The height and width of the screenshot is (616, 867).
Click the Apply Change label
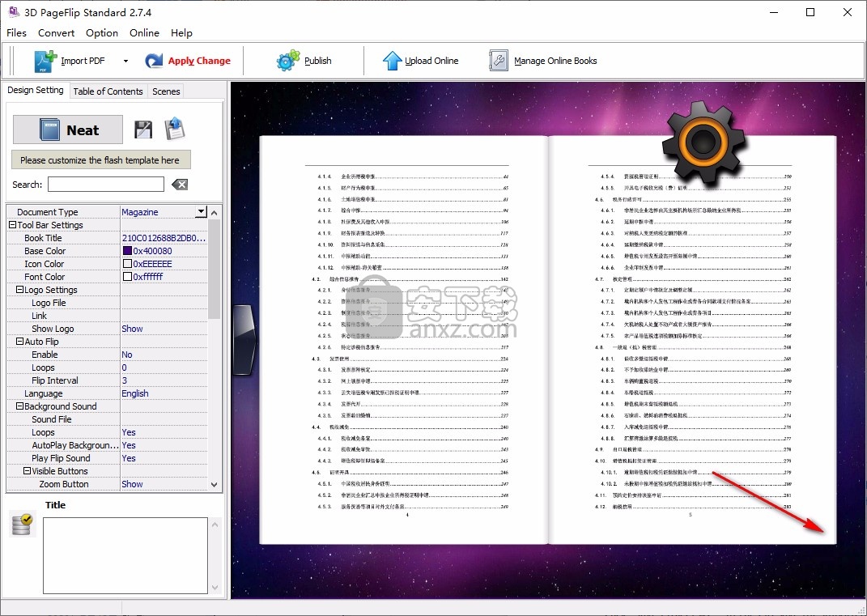(x=199, y=61)
